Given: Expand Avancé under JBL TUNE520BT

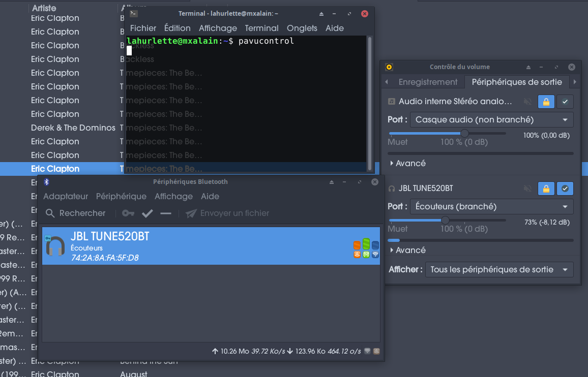Looking at the screenshot, I should [407, 250].
